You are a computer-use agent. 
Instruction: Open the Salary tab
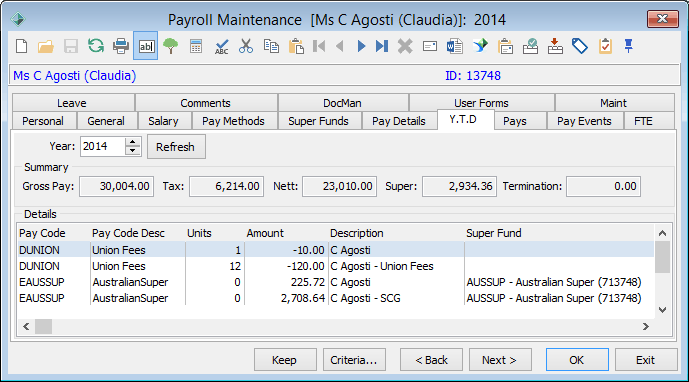[x=164, y=121]
